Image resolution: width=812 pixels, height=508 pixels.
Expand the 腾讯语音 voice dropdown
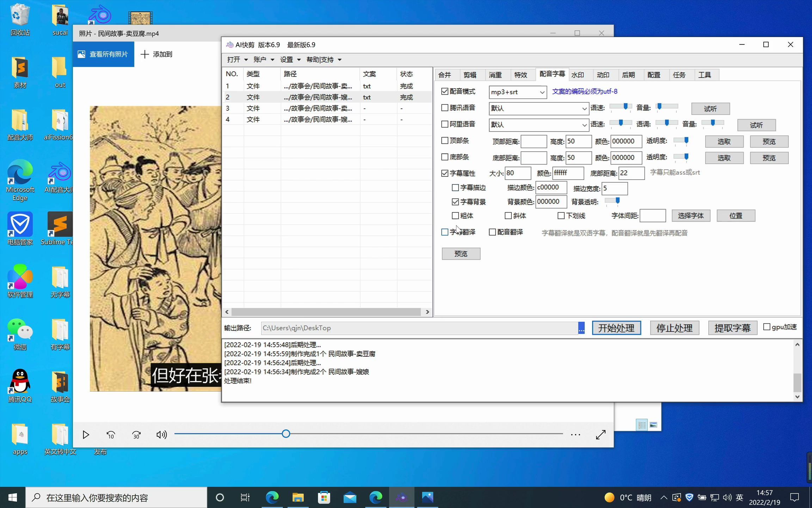click(539, 108)
